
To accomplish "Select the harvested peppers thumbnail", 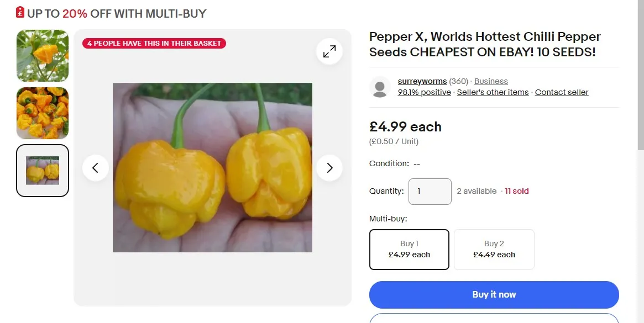I will pos(42,113).
